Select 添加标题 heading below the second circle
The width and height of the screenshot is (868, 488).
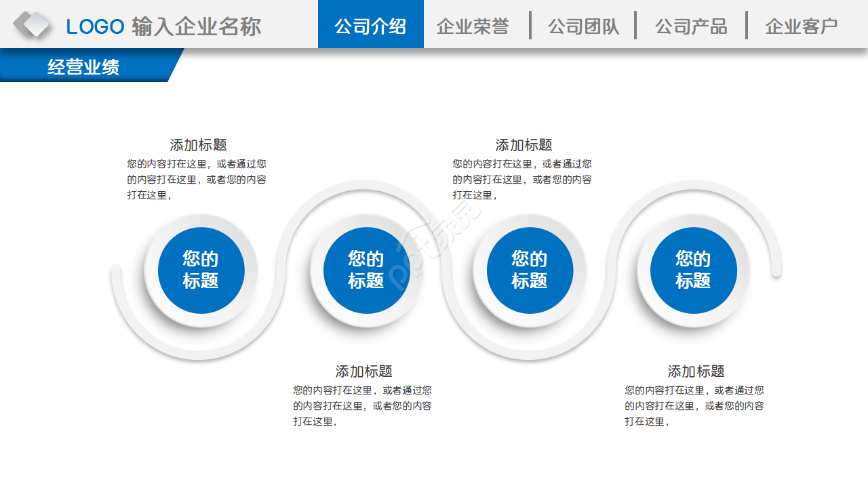point(363,371)
